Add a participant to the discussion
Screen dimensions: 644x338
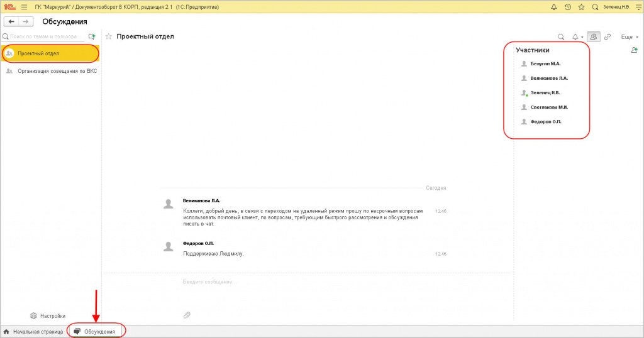634,50
